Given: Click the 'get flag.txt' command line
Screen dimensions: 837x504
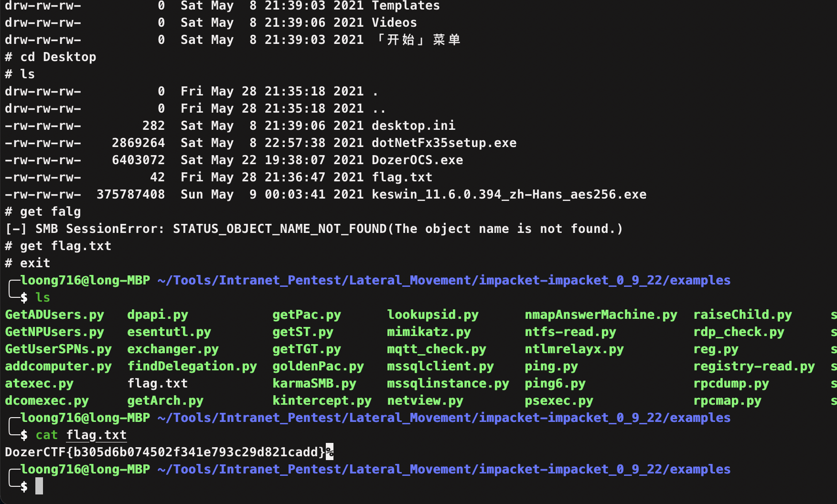Looking at the screenshot, I should (x=65, y=246).
